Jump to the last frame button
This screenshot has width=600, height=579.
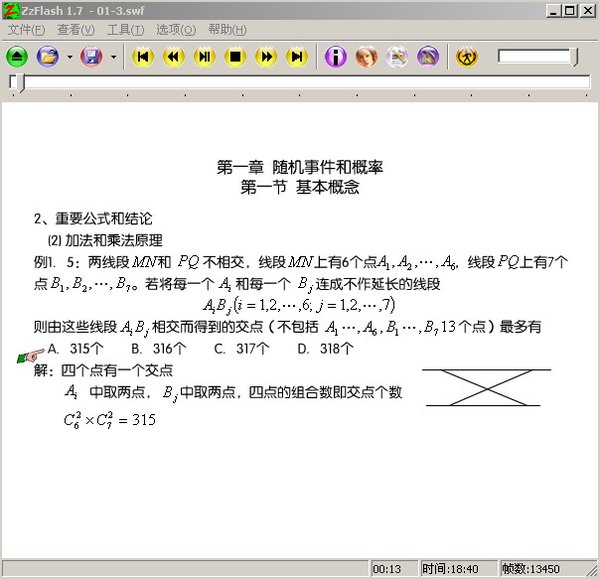point(297,57)
